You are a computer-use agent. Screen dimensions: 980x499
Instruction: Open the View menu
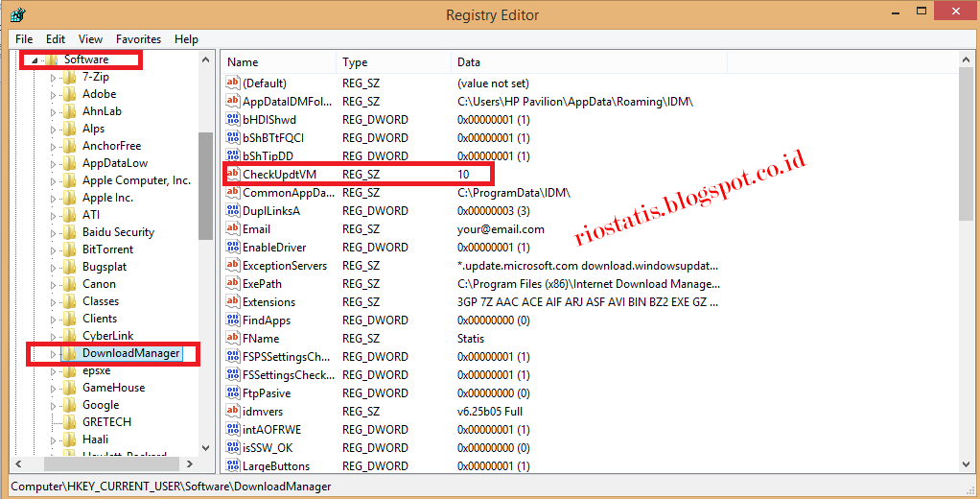click(90, 38)
